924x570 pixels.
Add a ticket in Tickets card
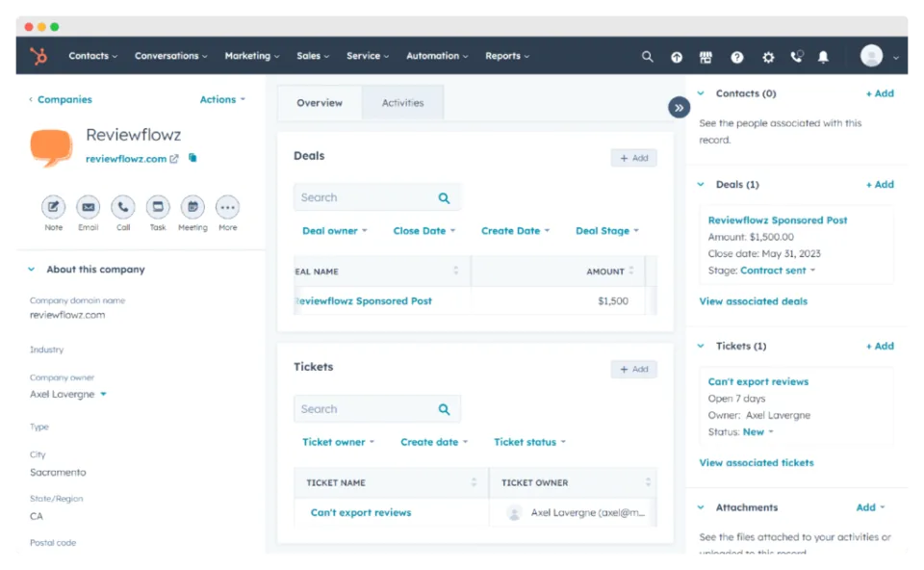633,370
